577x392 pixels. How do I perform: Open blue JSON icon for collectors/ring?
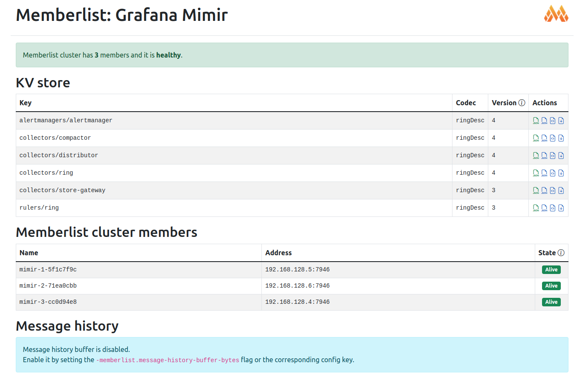coord(544,173)
